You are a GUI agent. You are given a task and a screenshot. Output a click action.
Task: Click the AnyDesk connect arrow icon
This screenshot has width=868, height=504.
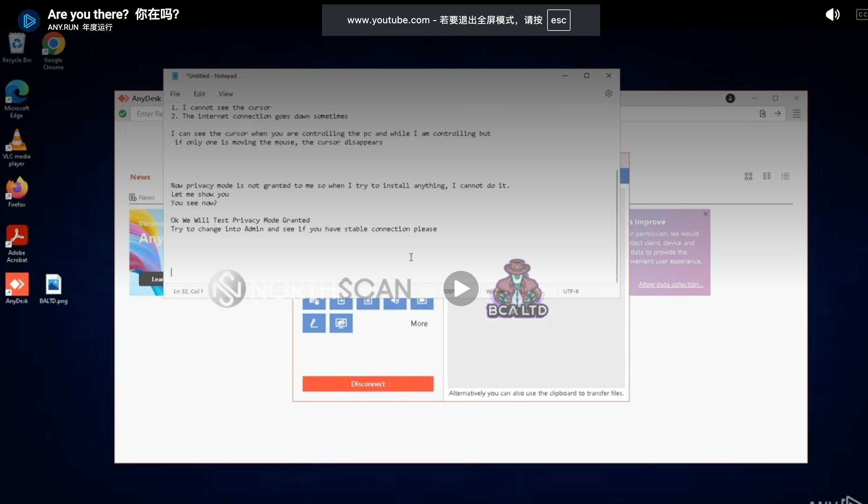point(777,114)
